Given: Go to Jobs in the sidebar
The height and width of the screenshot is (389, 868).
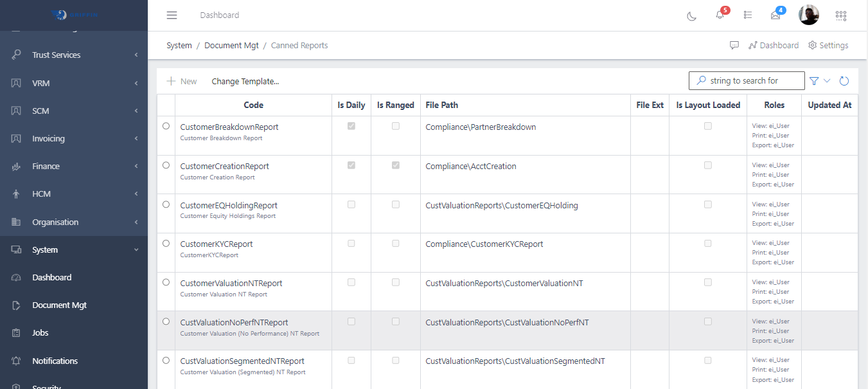Looking at the screenshot, I should 40,333.
